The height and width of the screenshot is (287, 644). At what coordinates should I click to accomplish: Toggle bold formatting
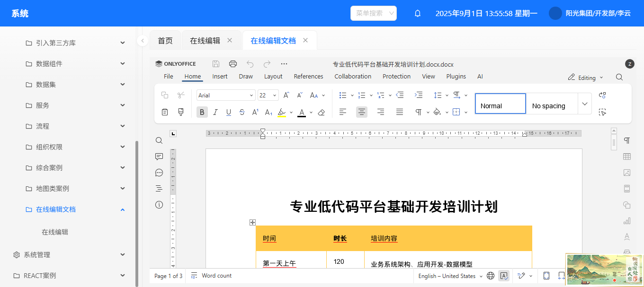[x=202, y=112]
